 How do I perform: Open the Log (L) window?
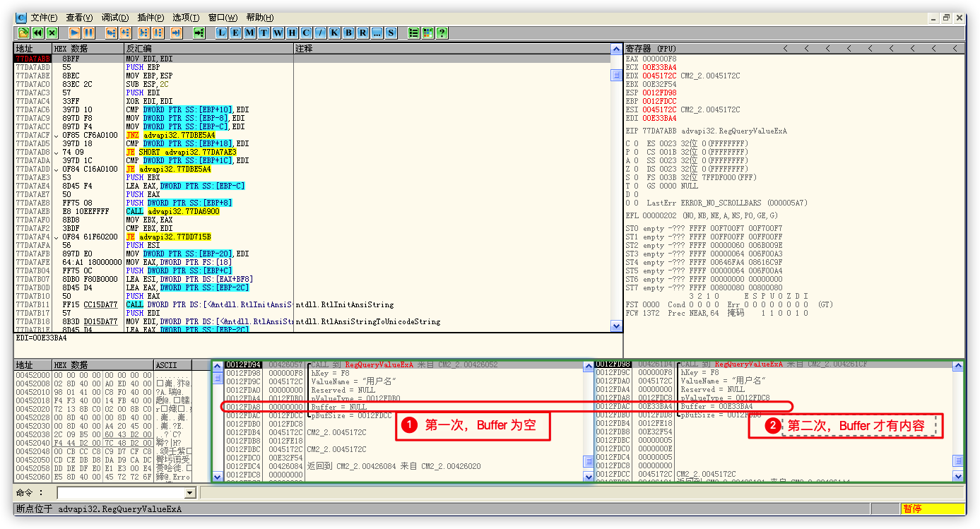coord(221,32)
